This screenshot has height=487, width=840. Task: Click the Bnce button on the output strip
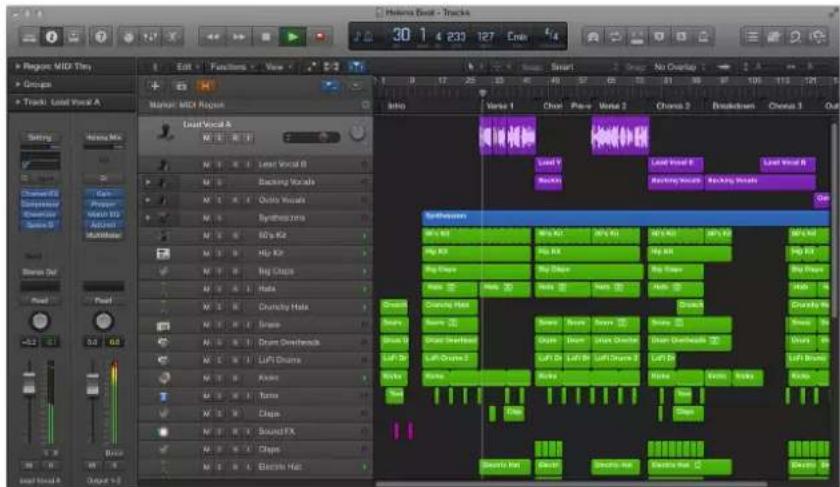113,453
